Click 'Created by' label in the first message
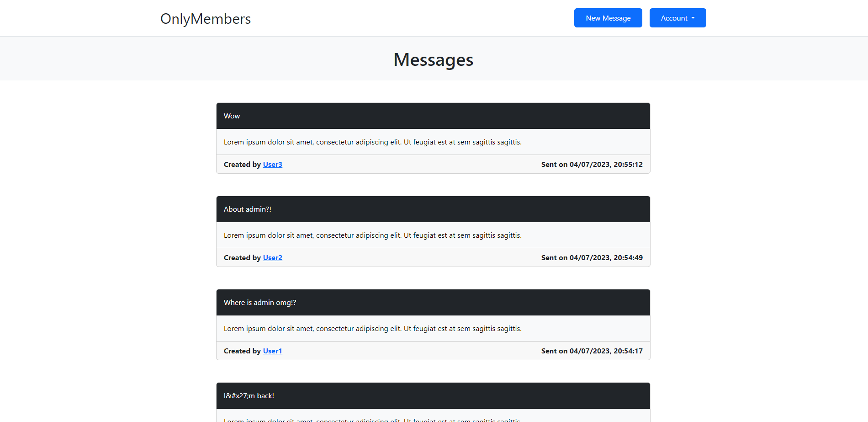 pyautogui.click(x=242, y=164)
